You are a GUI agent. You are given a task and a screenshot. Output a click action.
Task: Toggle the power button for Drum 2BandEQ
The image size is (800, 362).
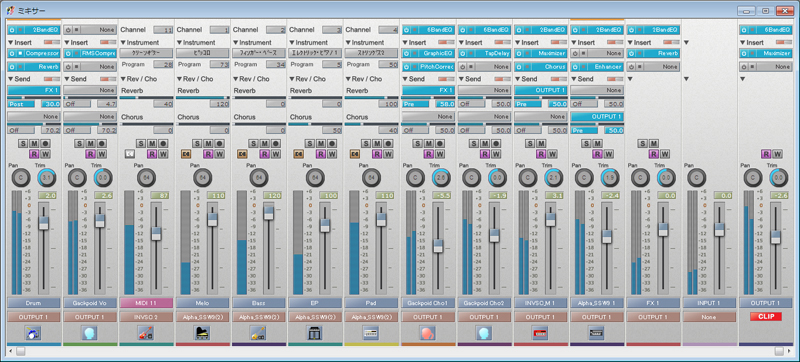(x=12, y=30)
